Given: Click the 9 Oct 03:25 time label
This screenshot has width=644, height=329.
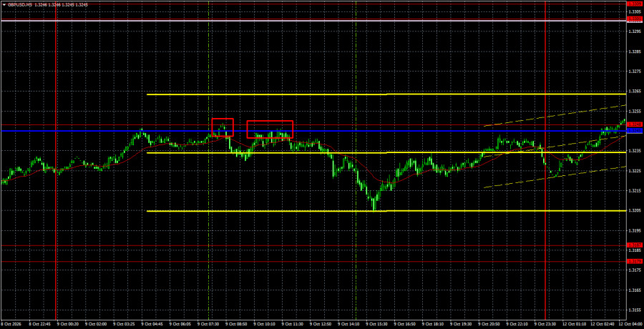Looking at the screenshot, I should point(124,324).
